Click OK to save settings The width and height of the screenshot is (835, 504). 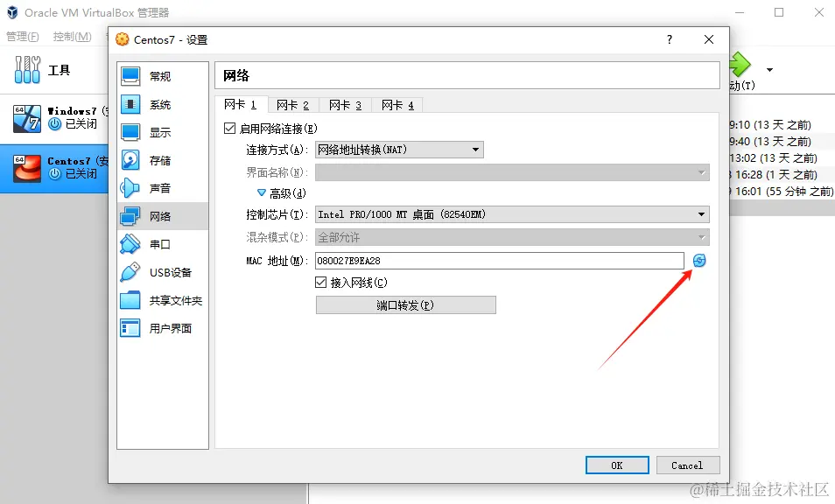coord(617,465)
